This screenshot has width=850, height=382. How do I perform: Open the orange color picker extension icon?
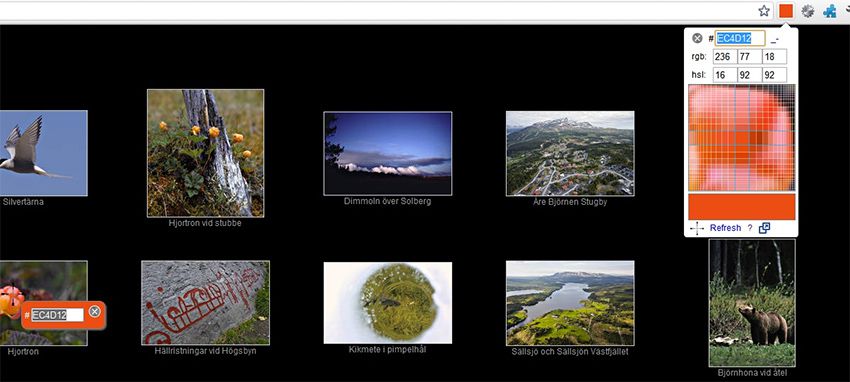786,11
